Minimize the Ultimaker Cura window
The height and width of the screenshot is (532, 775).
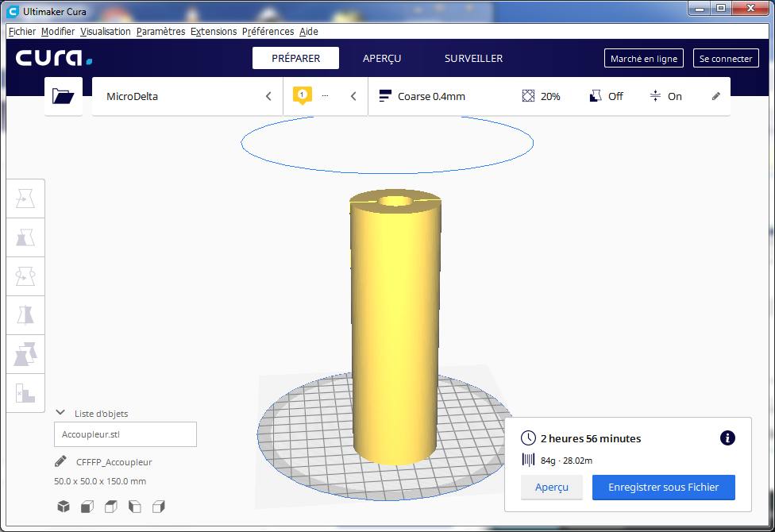(x=700, y=9)
